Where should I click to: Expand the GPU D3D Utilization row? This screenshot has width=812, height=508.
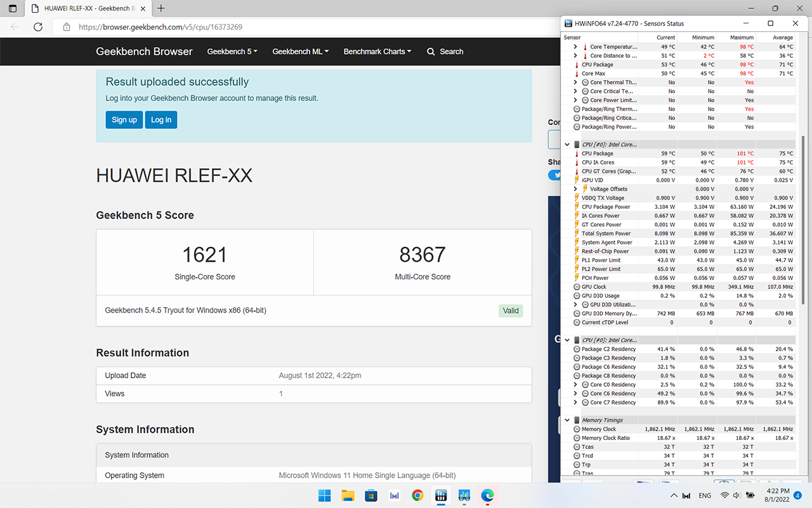click(575, 305)
